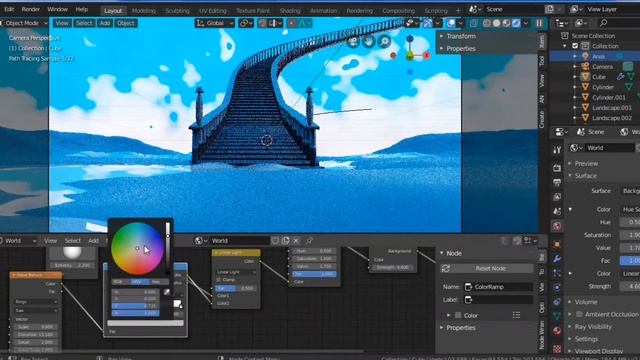This screenshot has width=640, height=360.
Task: Select wireframe viewport shading mode
Action: [487, 23]
